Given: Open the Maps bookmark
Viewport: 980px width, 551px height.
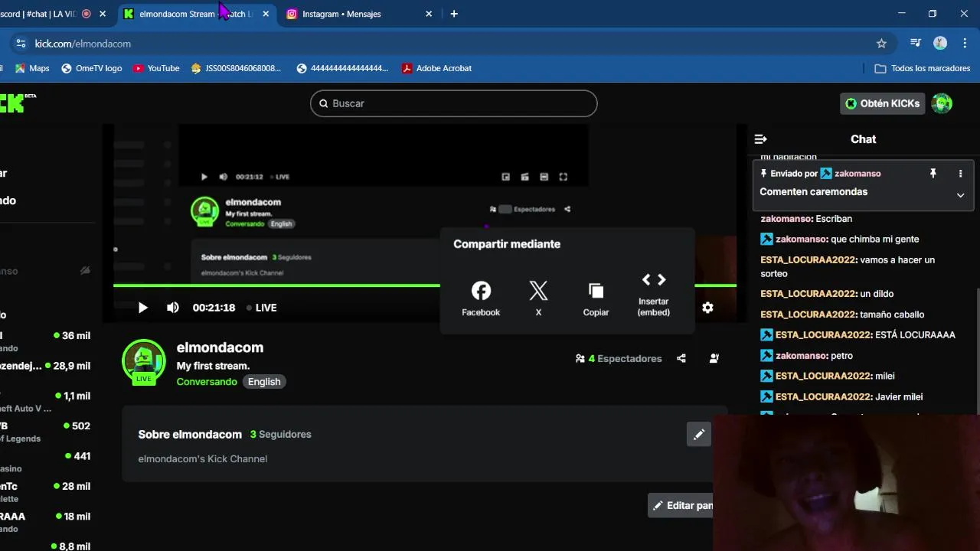Looking at the screenshot, I should pos(32,68).
